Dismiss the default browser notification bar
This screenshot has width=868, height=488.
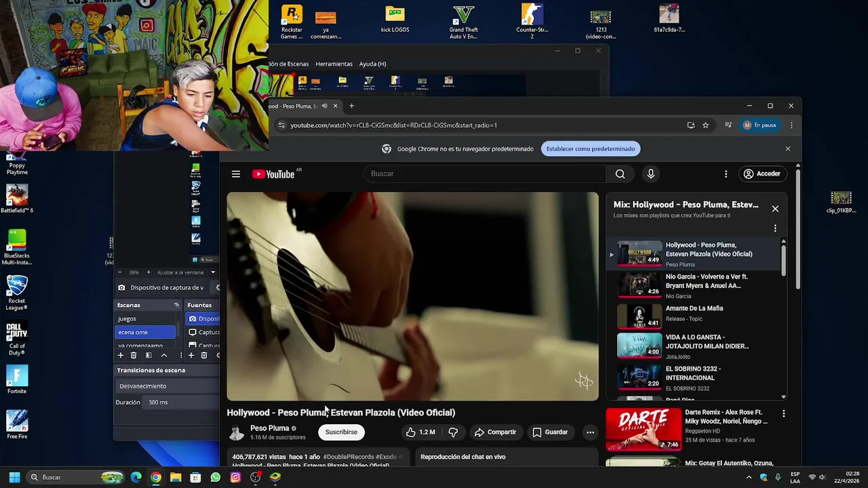[x=787, y=149]
